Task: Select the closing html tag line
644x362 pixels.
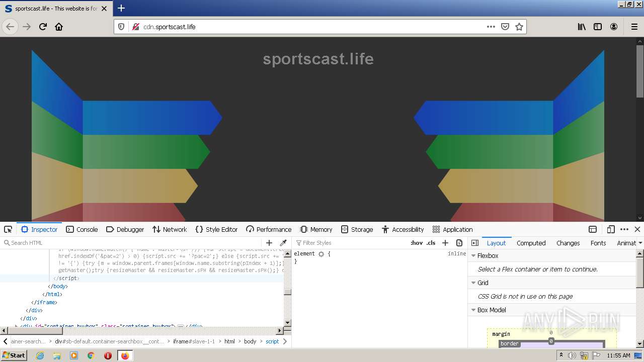Action: (x=52, y=294)
